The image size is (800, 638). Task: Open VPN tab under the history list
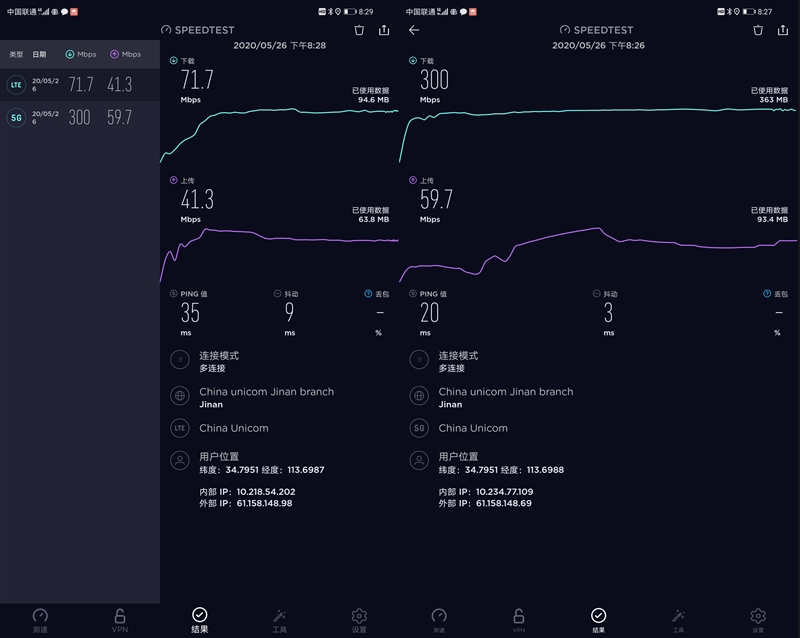coord(120,619)
